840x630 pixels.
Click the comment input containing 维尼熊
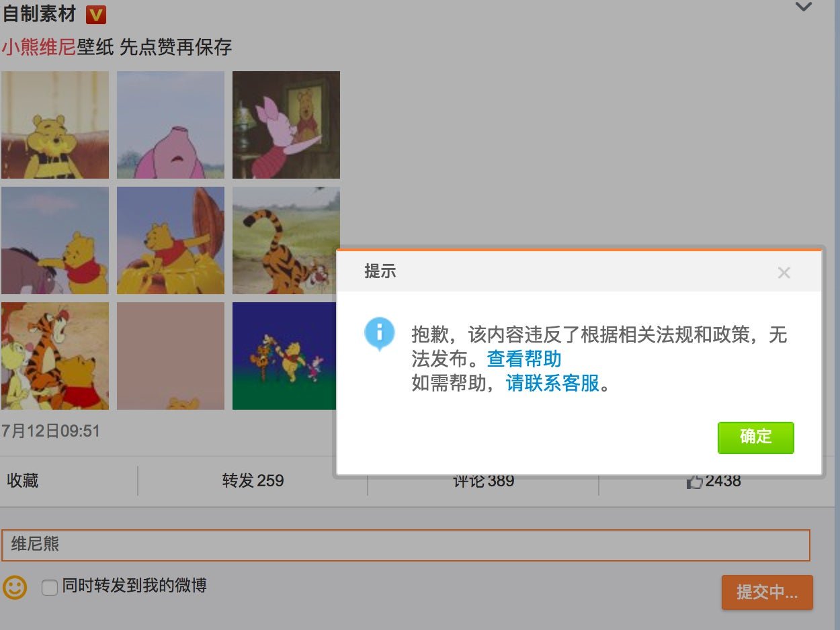pos(406,545)
